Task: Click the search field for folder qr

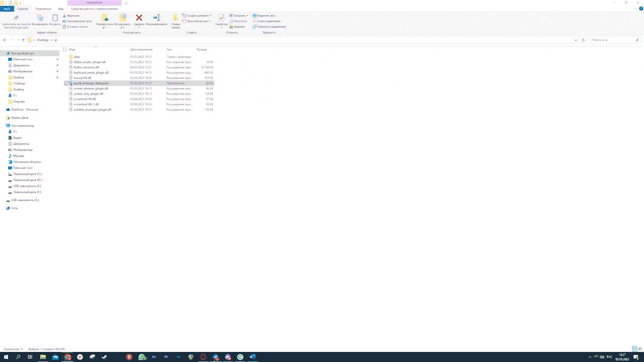Action: click(x=614, y=40)
